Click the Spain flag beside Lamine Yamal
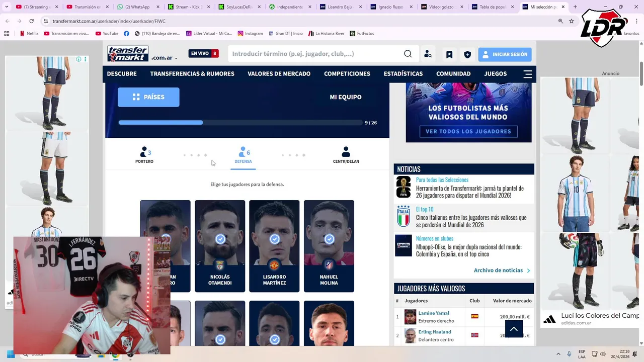644x362 pixels. point(474,316)
